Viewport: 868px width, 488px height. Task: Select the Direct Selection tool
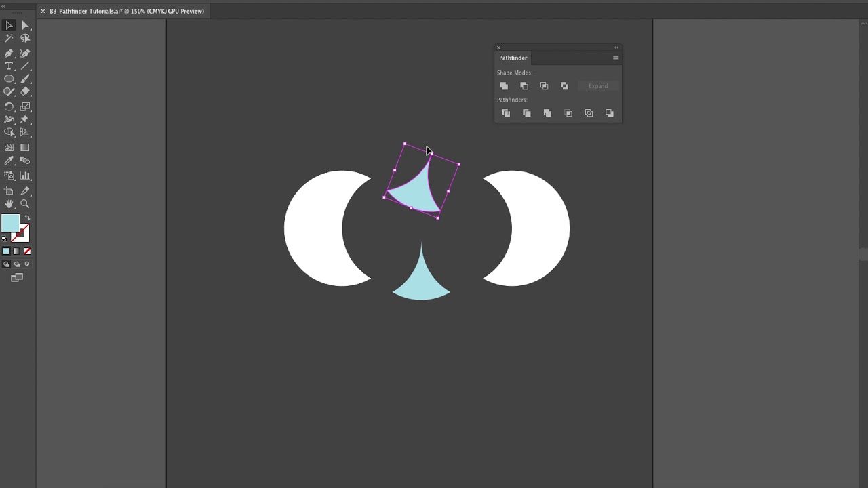(x=25, y=25)
